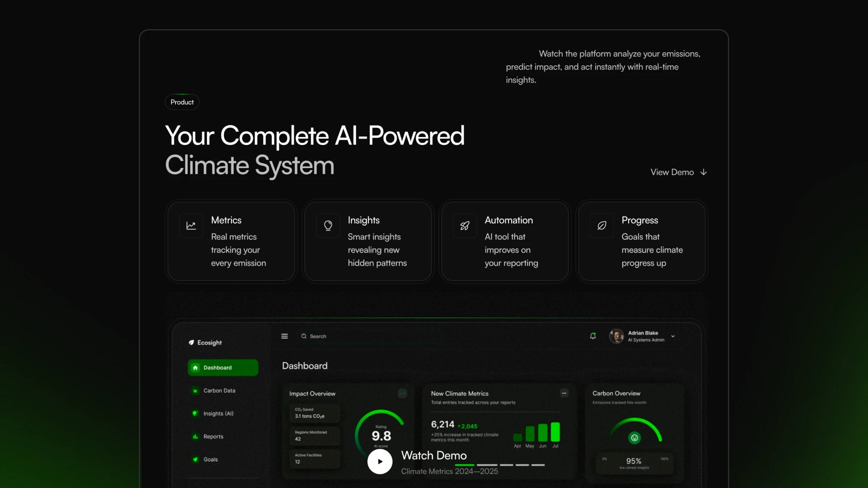Screen dimensions: 868x488
Task: Click the smiley face gauge icon
Action: (x=634, y=438)
